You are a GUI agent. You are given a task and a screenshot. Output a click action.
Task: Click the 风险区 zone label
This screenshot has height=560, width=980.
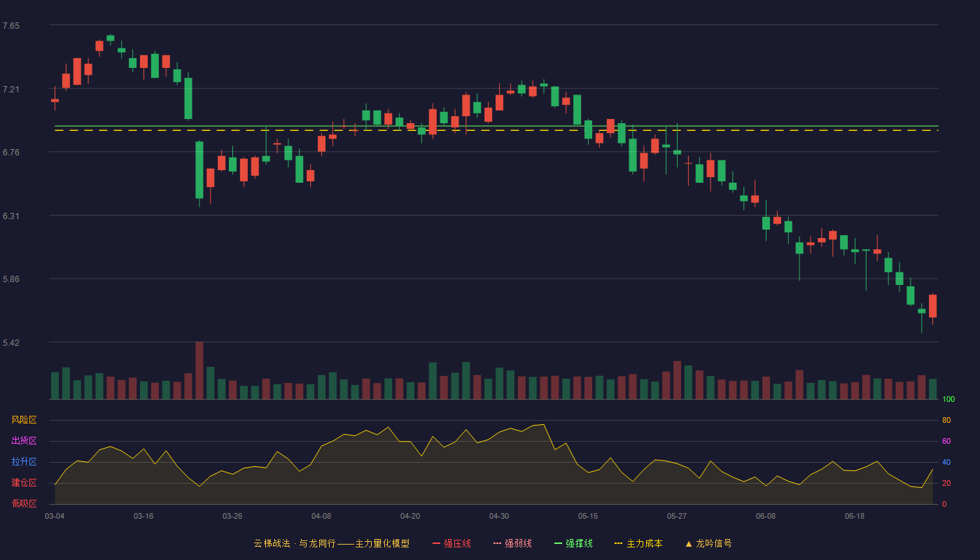pyautogui.click(x=24, y=420)
